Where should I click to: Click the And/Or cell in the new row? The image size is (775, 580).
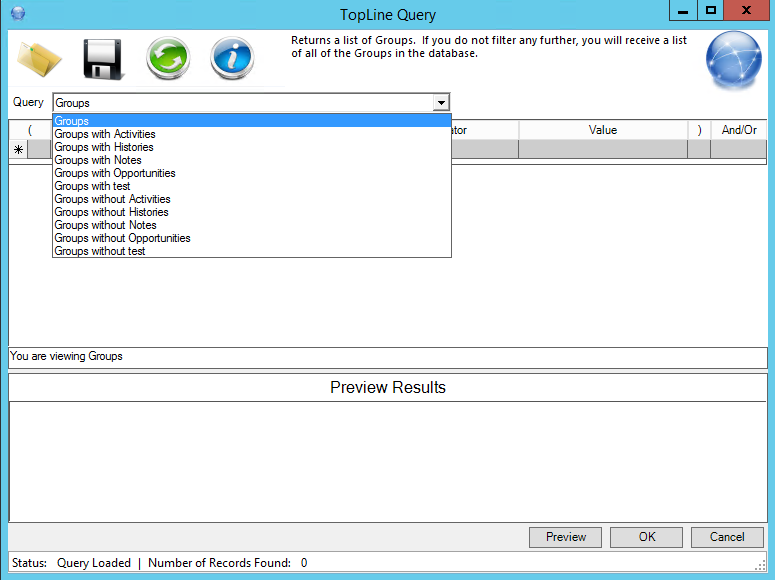pos(739,149)
